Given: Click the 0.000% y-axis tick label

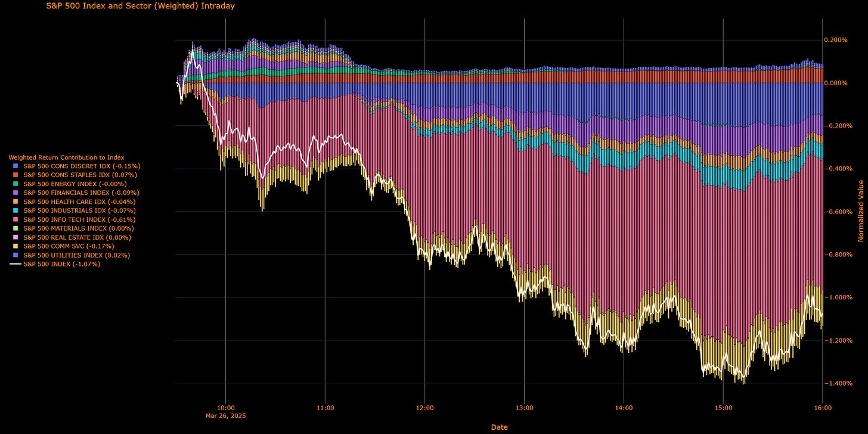Looking at the screenshot, I should pyautogui.click(x=836, y=83).
